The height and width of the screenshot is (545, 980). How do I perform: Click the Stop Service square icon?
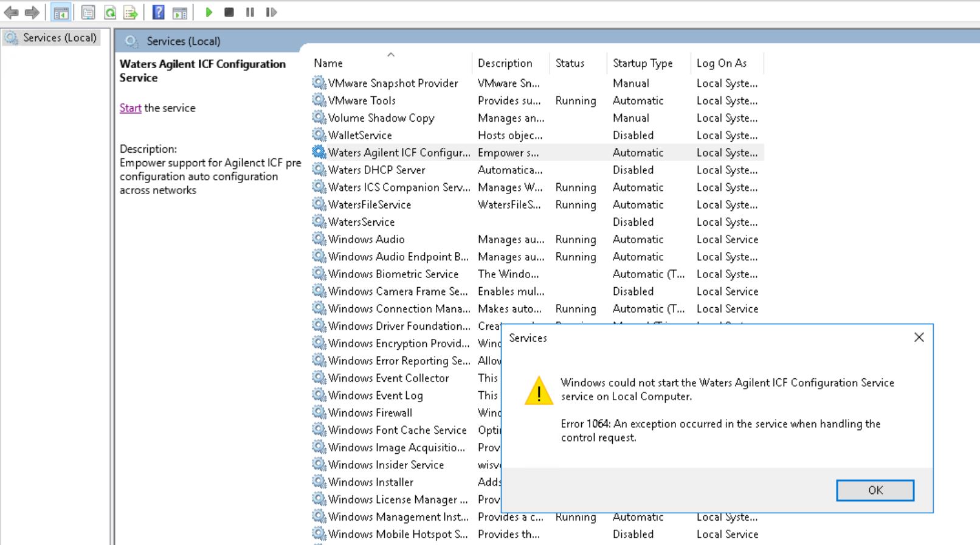click(x=229, y=12)
